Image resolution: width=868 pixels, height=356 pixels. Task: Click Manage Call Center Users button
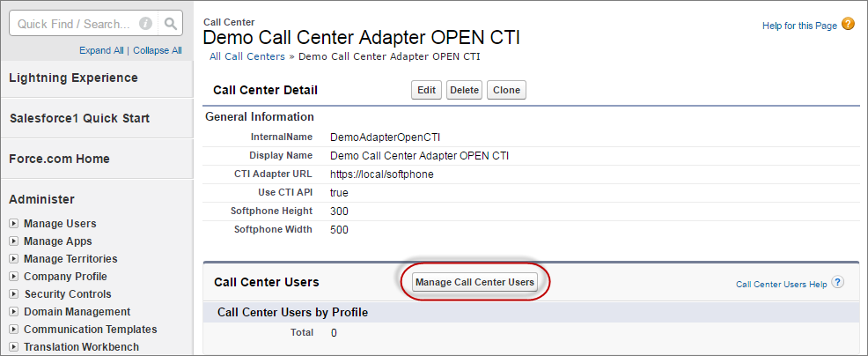[475, 282]
